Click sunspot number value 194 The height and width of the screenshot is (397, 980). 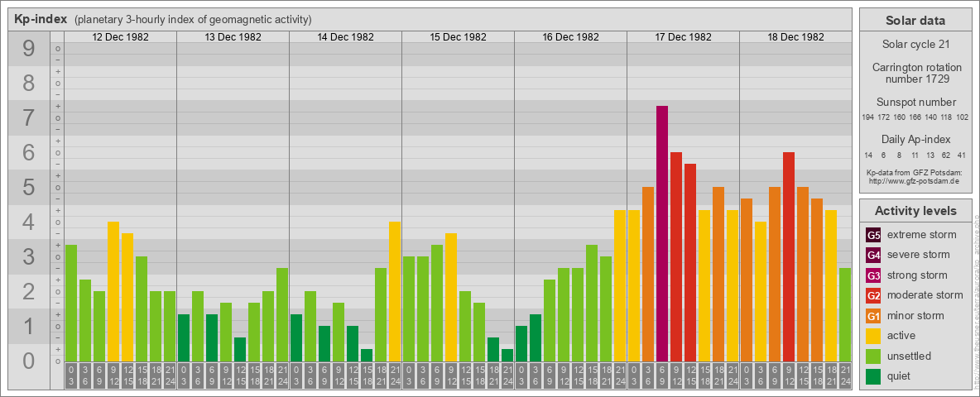(x=867, y=117)
